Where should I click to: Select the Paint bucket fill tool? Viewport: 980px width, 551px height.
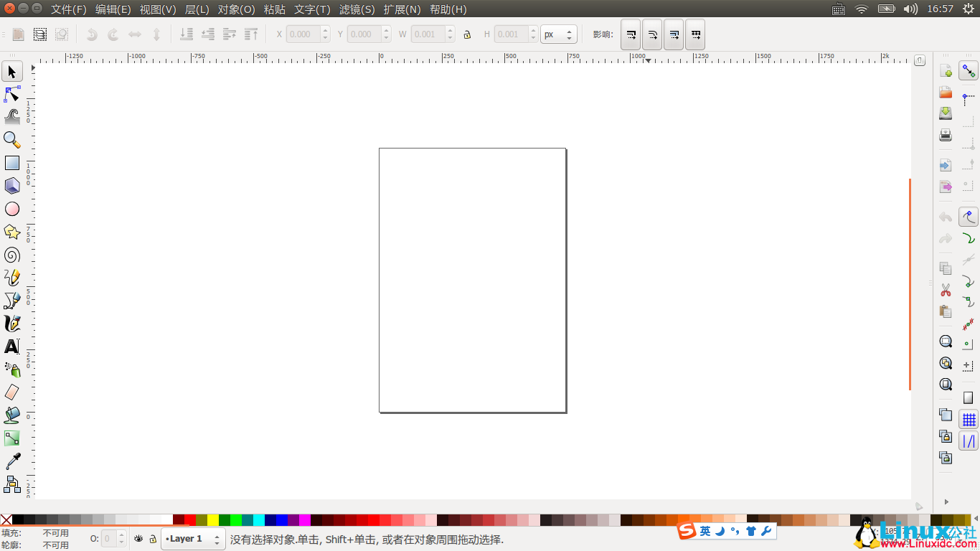tap(12, 415)
